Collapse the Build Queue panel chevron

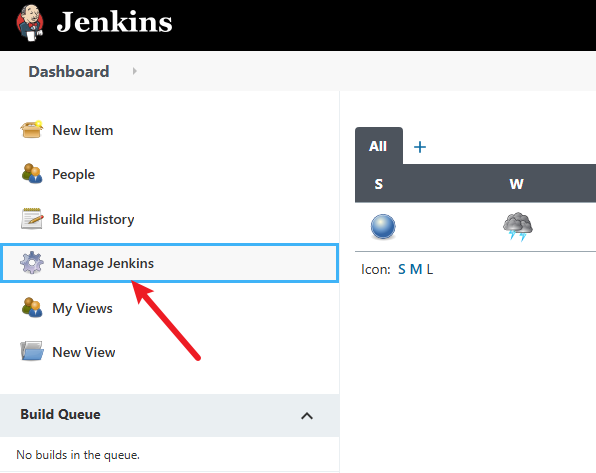(307, 416)
